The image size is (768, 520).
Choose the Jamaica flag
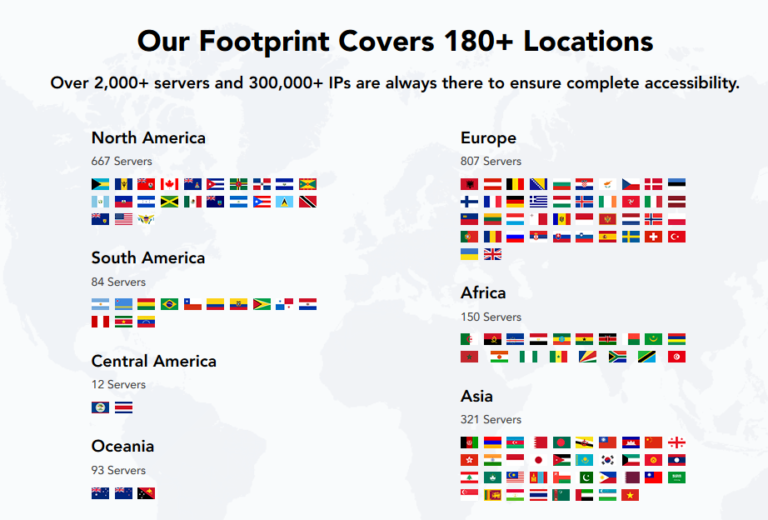[x=169, y=202]
